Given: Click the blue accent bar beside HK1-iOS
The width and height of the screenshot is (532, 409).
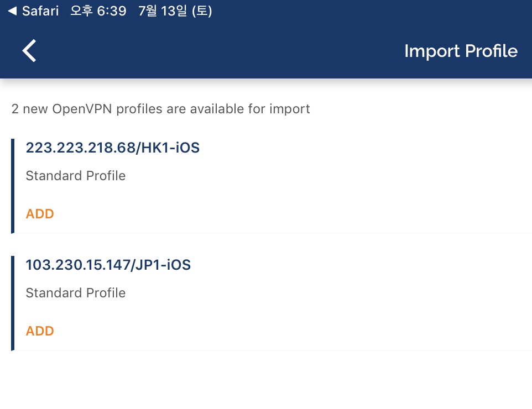Looking at the screenshot, I should 13,186.
